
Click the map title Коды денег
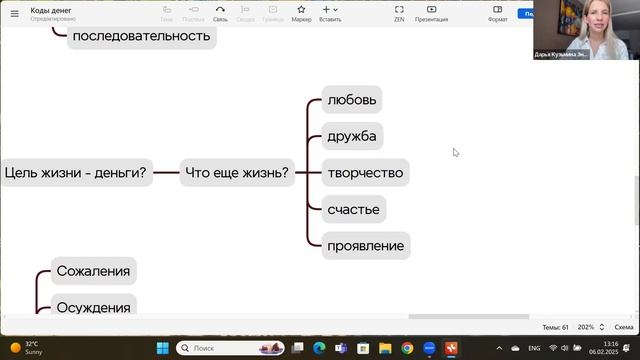(x=51, y=11)
